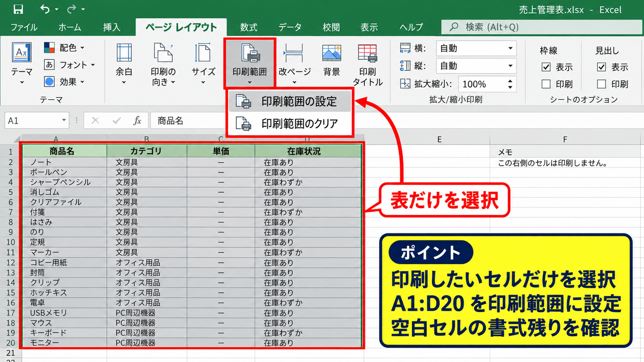Click the 印刷範囲 print area button
The width and height of the screenshot is (644, 362).
pos(250,64)
